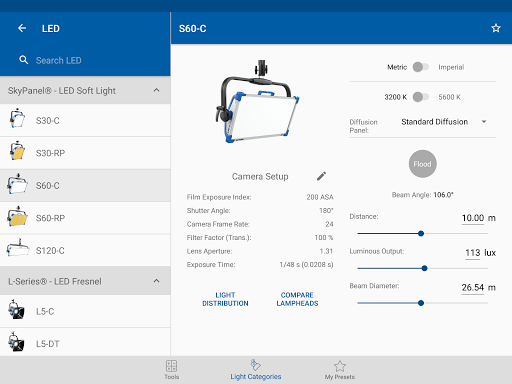Click the search magnifier icon
The image size is (512, 384).
pos(23,60)
